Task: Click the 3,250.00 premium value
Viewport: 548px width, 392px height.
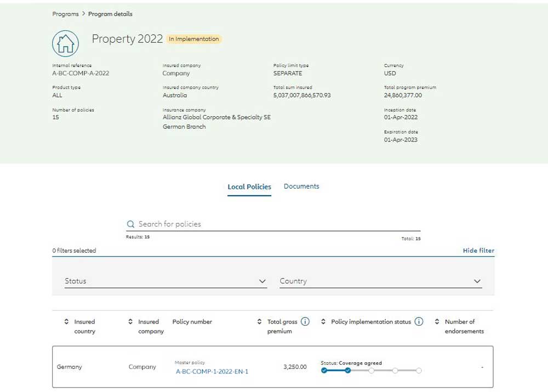Action: click(x=295, y=367)
